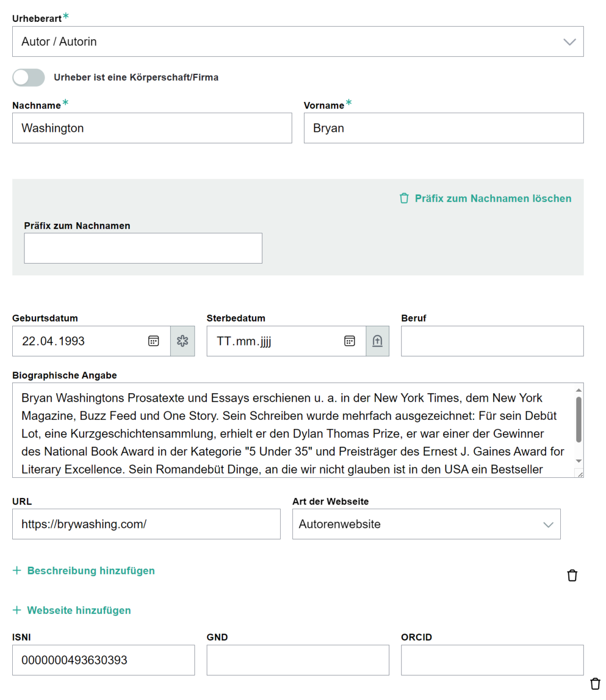This screenshot has height=700, width=606.
Task: Click the trash icon below ORCID field
Action: (x=595, y=684)
